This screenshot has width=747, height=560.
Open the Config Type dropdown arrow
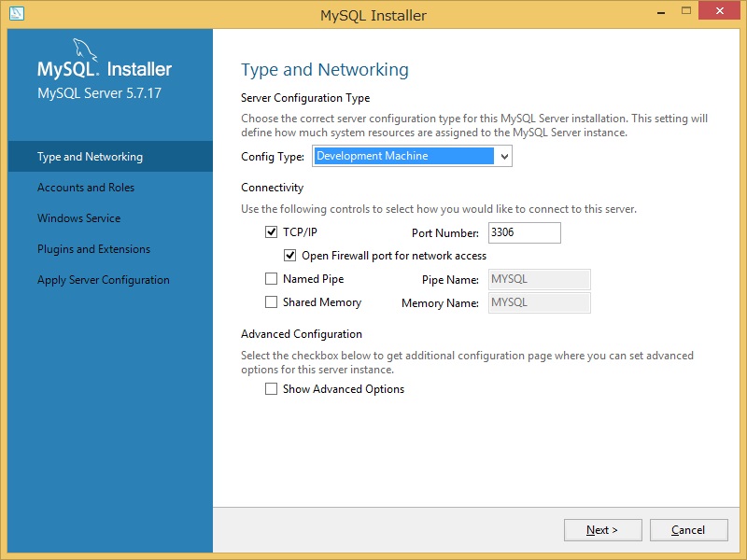(504, 156)
